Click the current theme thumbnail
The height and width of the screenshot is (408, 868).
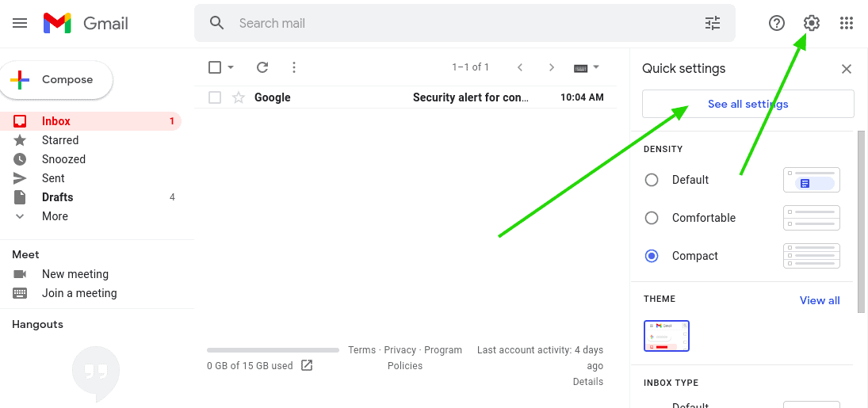pos(667,335)
